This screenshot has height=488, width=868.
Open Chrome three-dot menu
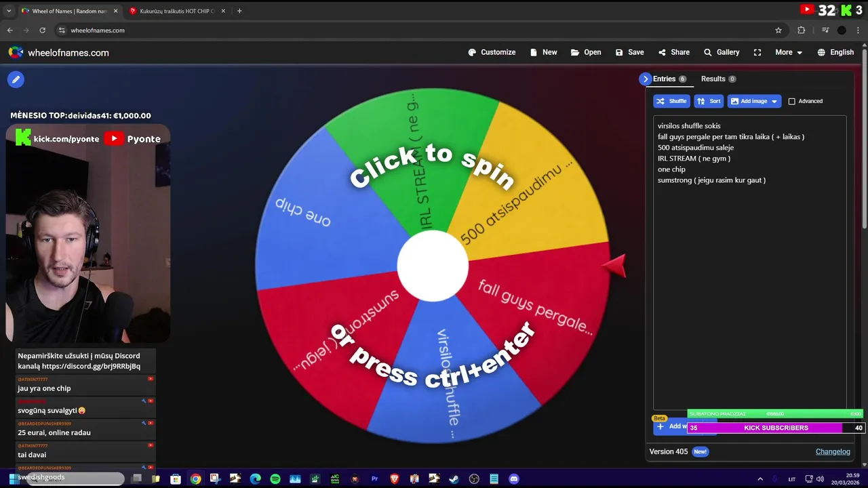[x=858, y=30]
